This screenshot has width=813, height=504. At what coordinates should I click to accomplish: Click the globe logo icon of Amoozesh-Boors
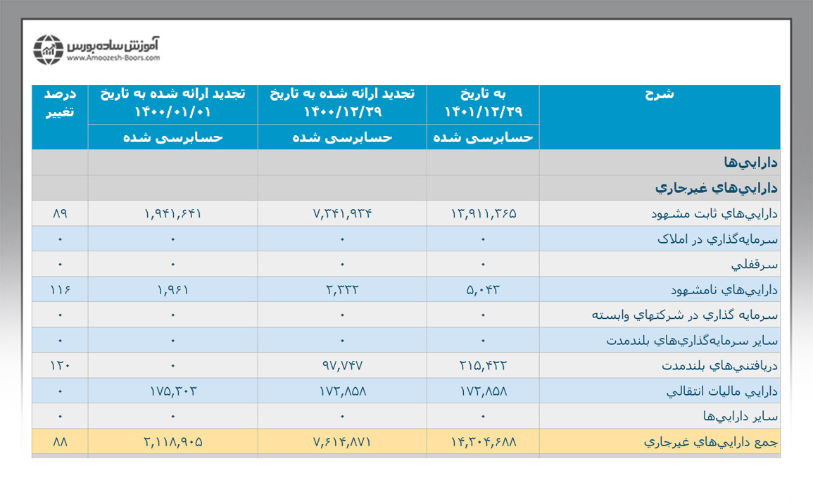49,49
